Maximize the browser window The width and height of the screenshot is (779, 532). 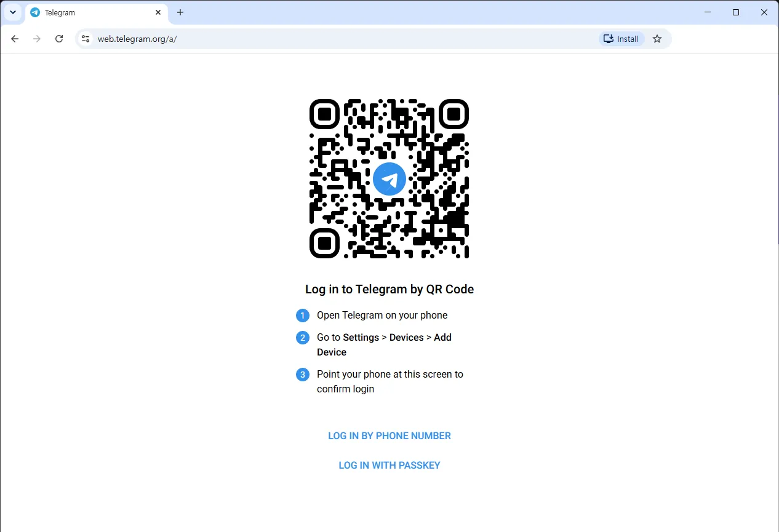point(736,12)
